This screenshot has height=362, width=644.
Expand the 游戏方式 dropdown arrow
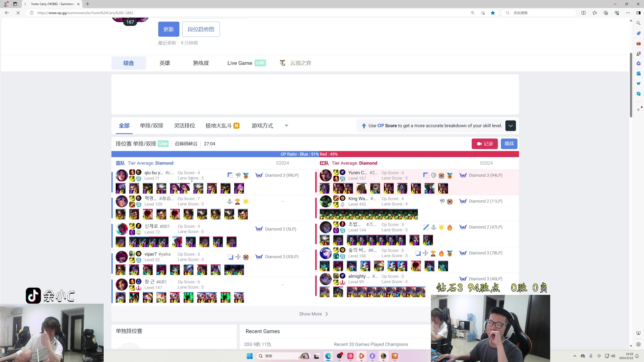(x=286, y=126)
